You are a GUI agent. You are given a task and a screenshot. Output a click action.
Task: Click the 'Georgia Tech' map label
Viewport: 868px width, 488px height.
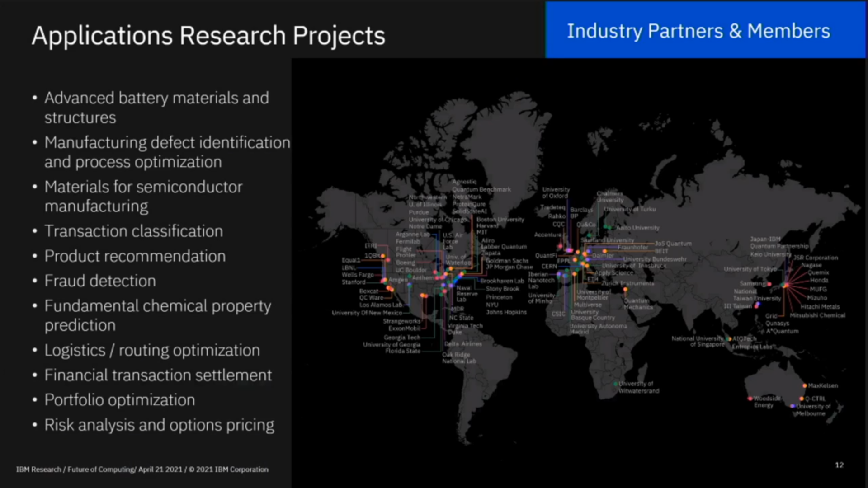point(402,337)
